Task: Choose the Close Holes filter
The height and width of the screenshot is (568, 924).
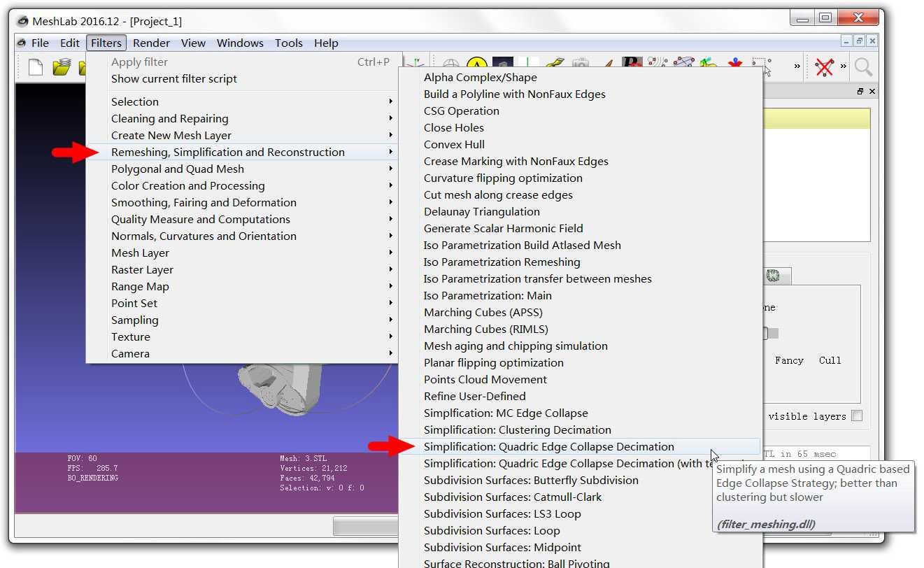Action: pos(580,127)
